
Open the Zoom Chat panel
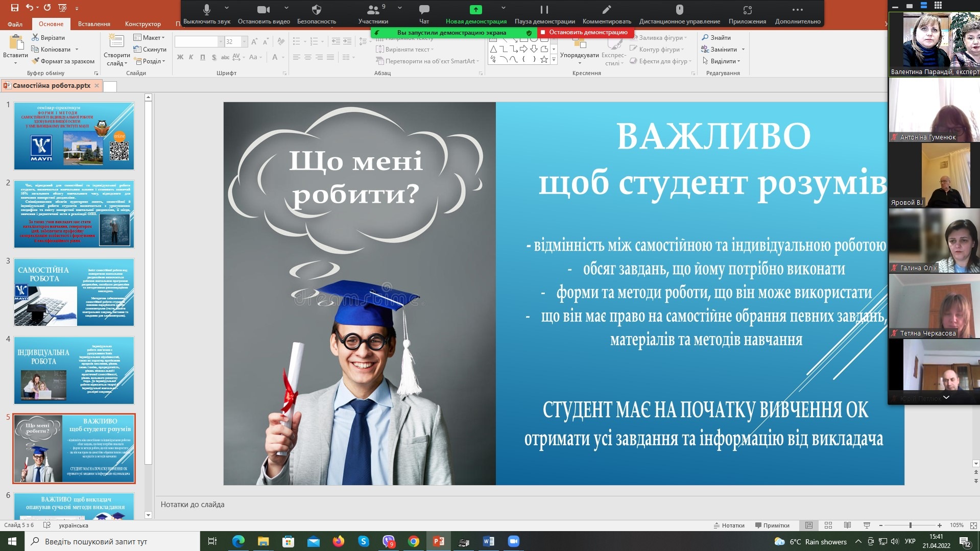coord(424,10)
